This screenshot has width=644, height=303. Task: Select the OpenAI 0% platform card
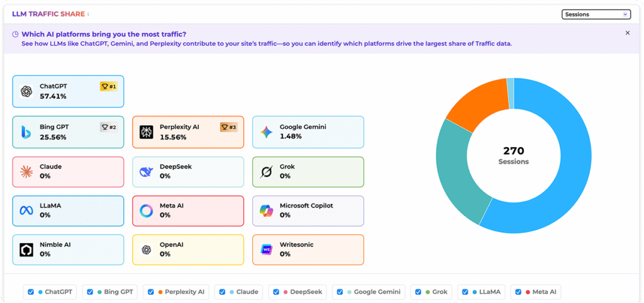pyautogui.click(x=188, y=250)
